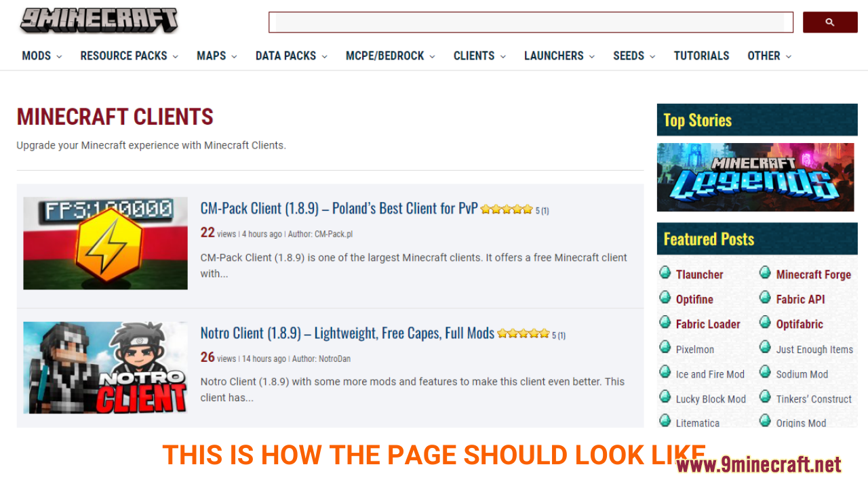The width and height of the screenshot is (868, 488).
Task: Click the Author: CM-Pack.pl text
Action: [320, 234]
